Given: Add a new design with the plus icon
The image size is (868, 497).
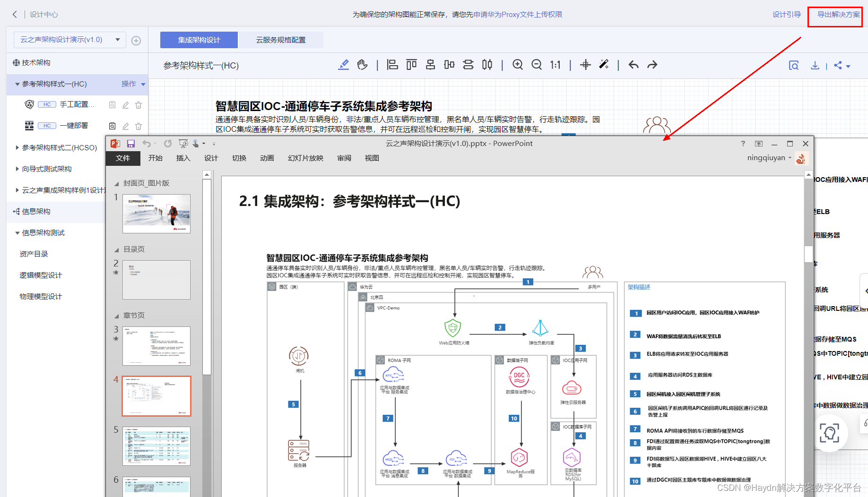Looking at the screenshot, I should tap(136, 41).
